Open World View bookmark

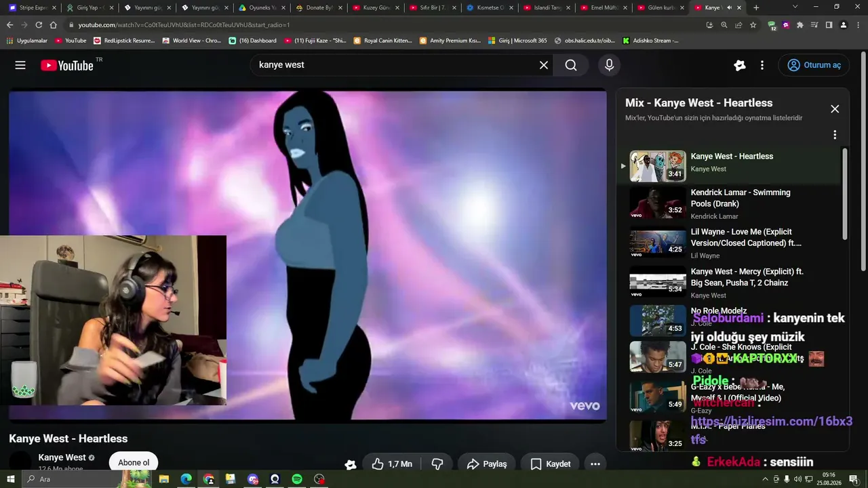pyautogui.click(x=192, y=41)
